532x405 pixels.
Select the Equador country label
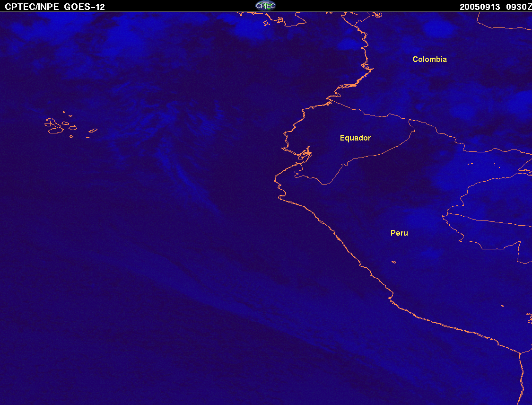355,138
